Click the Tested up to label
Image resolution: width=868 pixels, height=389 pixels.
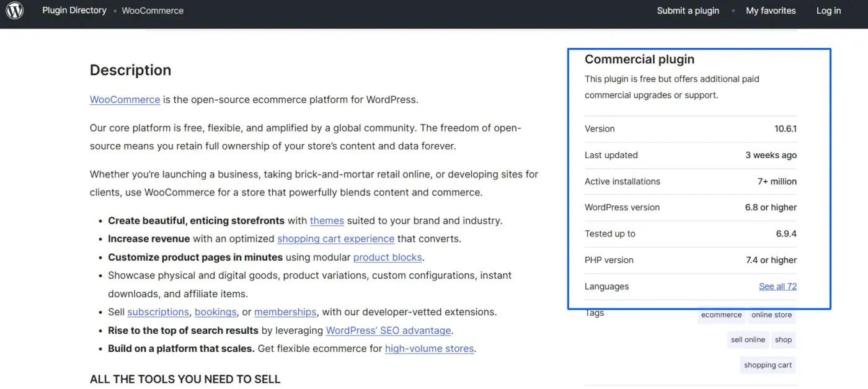[610, 233]
